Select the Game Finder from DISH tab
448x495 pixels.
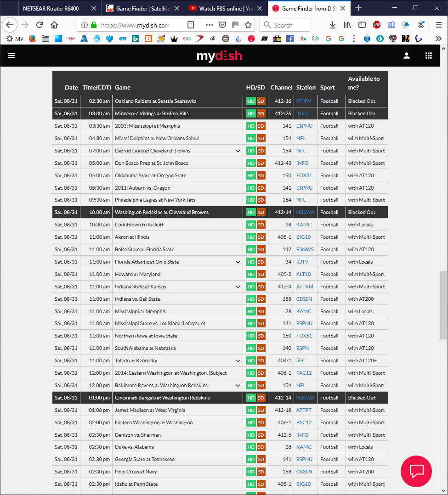[x=309, y=8]
